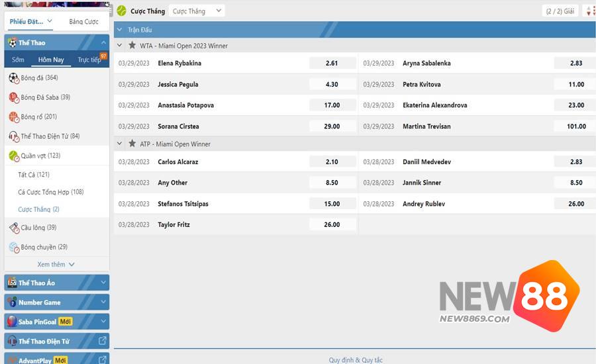This screenshot has width=596, height=364.
Task: Click the Quần vợt tennis ball icon
Action: (x=13, y=156)
